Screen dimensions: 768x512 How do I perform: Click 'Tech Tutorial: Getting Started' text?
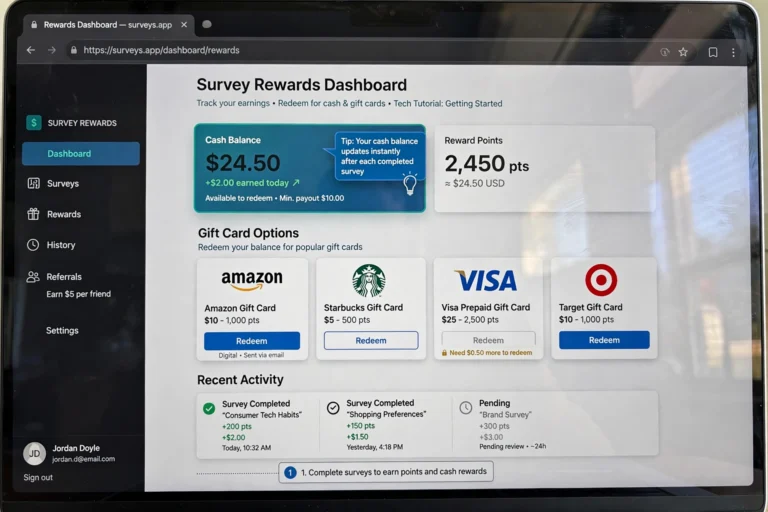[x=448, y=103]
